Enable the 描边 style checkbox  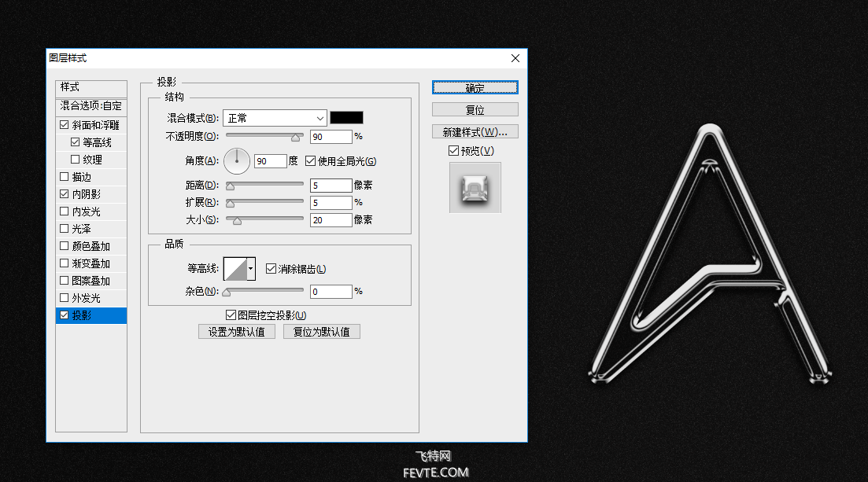(64, 177)
